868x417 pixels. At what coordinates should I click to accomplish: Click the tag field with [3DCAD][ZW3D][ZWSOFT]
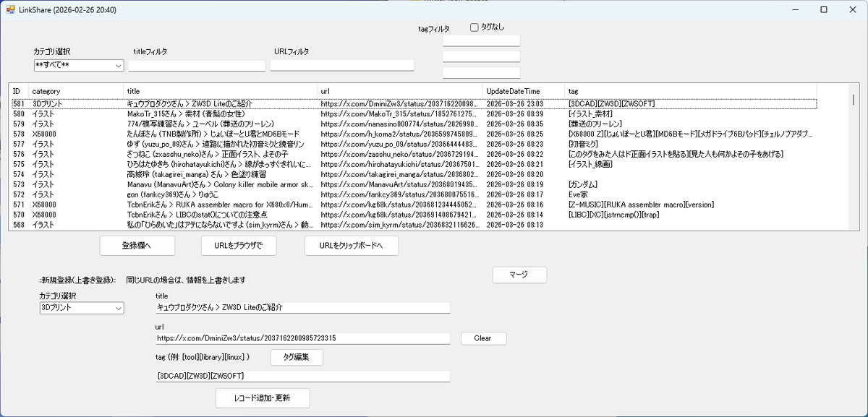(302, 377)
